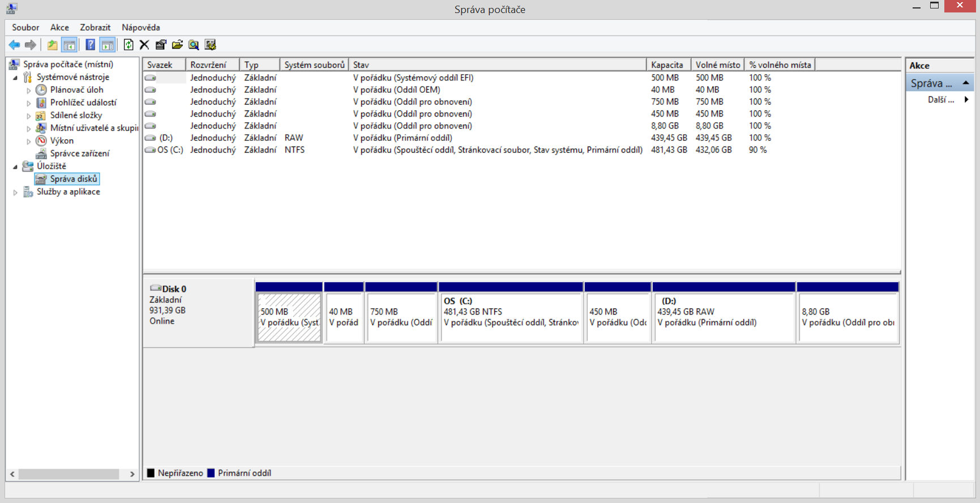Sort by the Systém souborů column header

(314, 65)
